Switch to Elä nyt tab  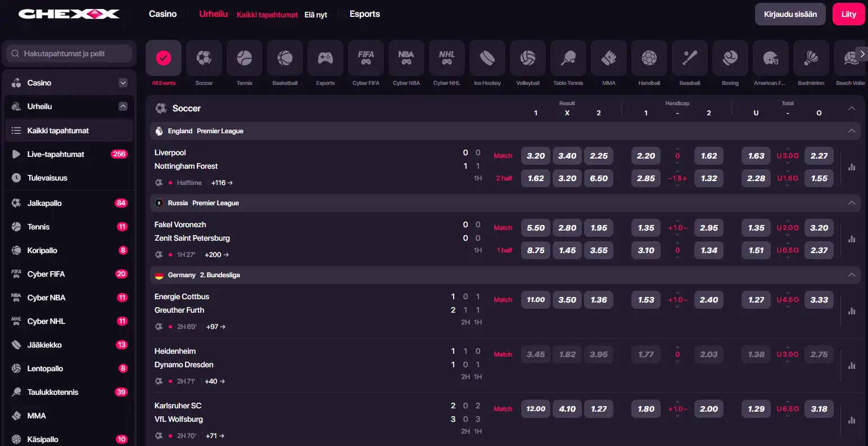316,15
